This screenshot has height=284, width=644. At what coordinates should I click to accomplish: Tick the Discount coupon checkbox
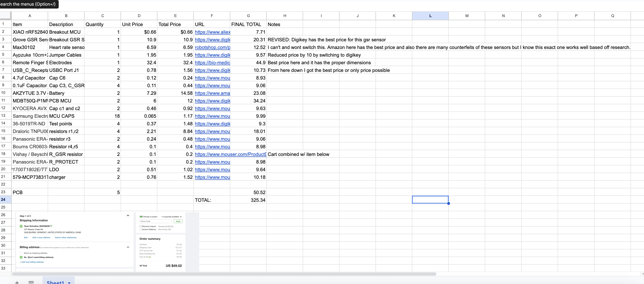(x=141, y=226)
